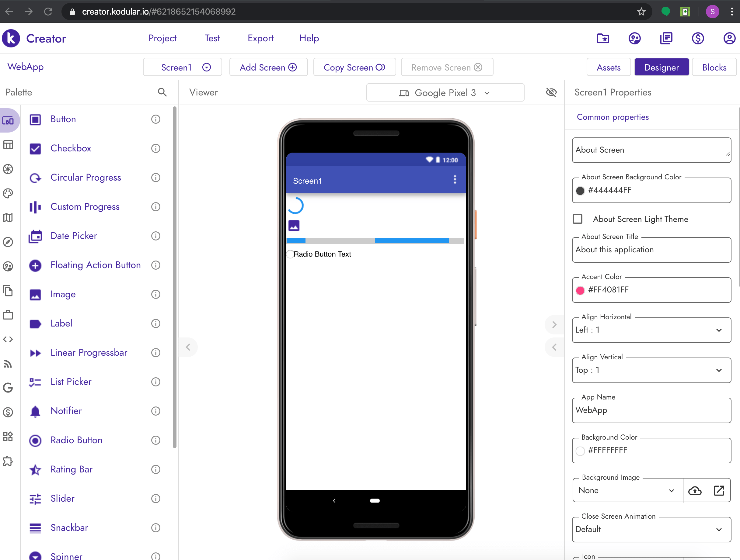
Task: Open the Google Pixel 3 device dropdown
Action: 445,93
